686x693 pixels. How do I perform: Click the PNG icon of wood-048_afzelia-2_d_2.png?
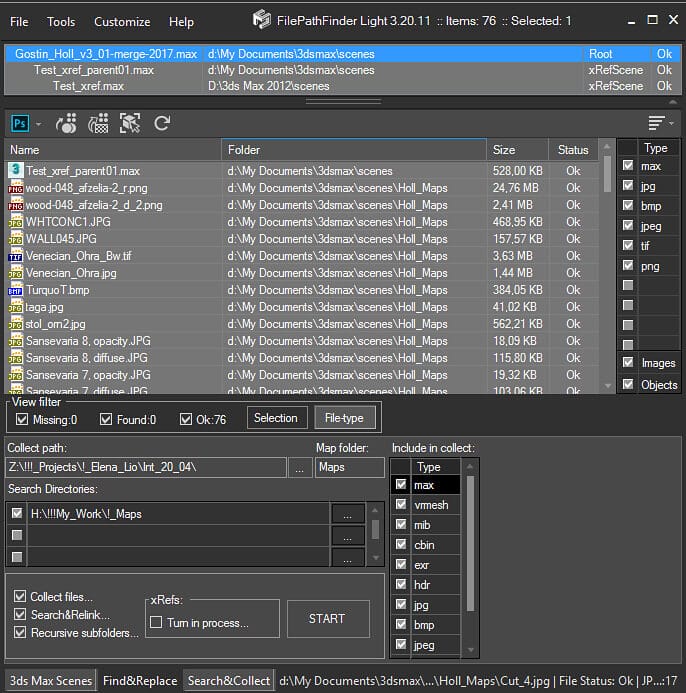(x=15, y=205)
